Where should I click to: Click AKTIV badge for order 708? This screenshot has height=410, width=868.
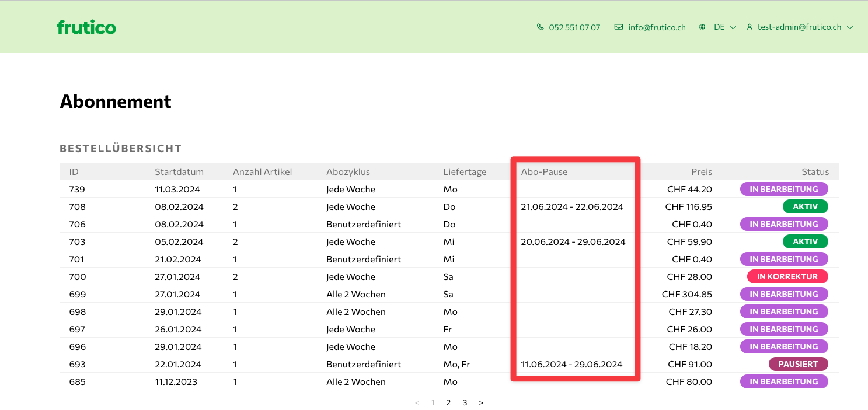805,206
